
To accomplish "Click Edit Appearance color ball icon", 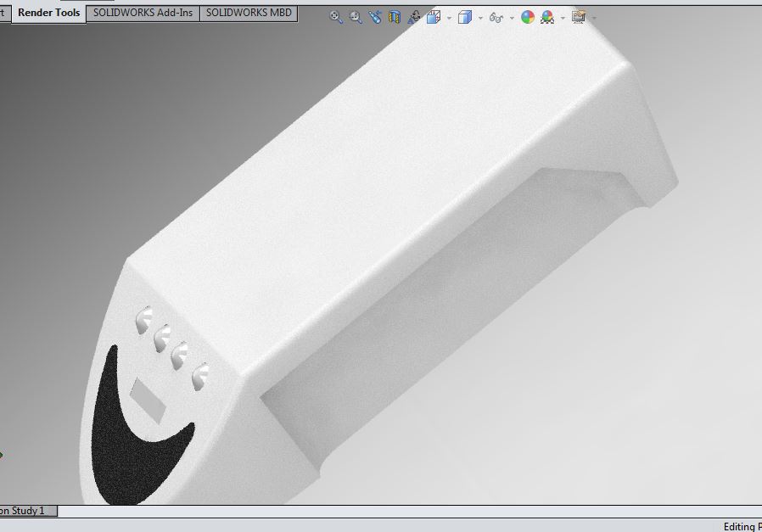I will pos(528,18).
